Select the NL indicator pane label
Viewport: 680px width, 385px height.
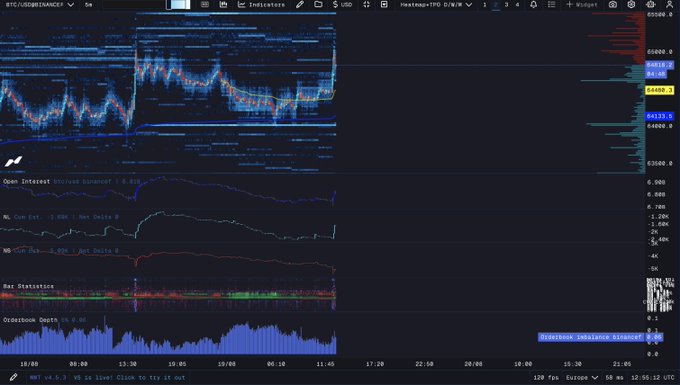click(7, 217)
